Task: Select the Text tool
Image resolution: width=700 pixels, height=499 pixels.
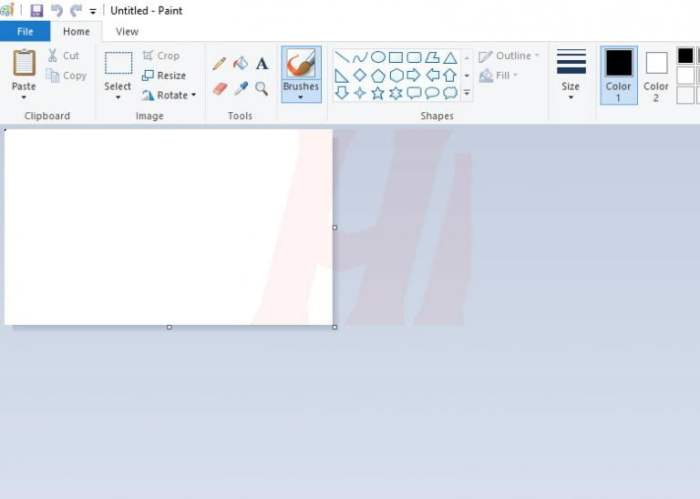Action: (x=262, y=64)
